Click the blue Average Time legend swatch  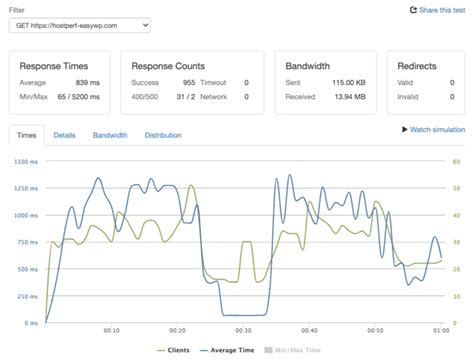point(204,350)
